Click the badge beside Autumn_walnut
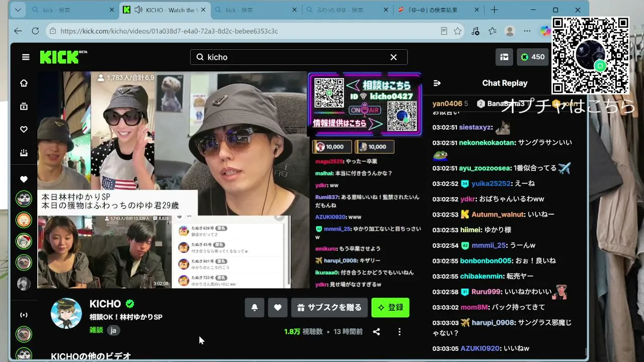 [465, 215]
